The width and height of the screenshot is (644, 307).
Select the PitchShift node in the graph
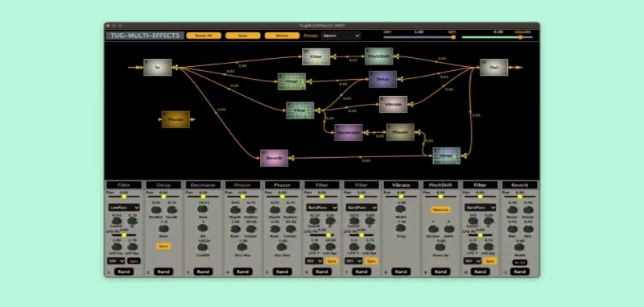[x=378, y=56]
